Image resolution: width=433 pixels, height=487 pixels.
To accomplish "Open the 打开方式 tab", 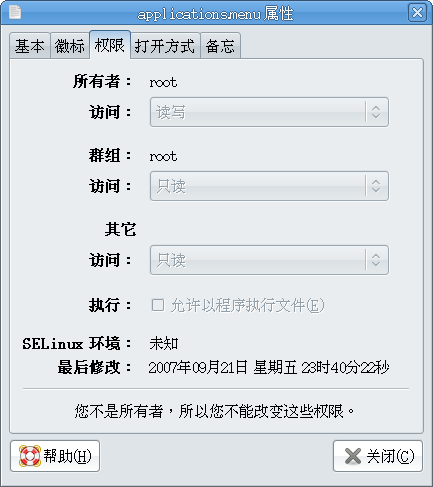I will (x=165, y=46).
